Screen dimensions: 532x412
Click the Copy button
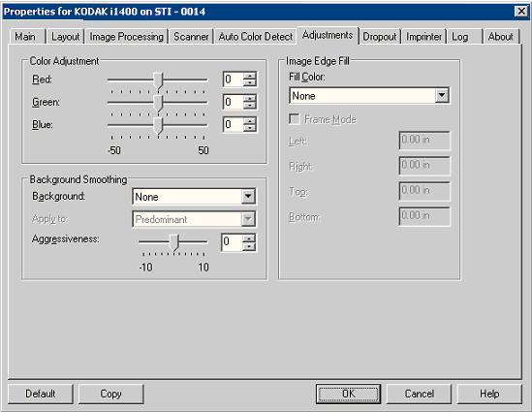(110, 394)
